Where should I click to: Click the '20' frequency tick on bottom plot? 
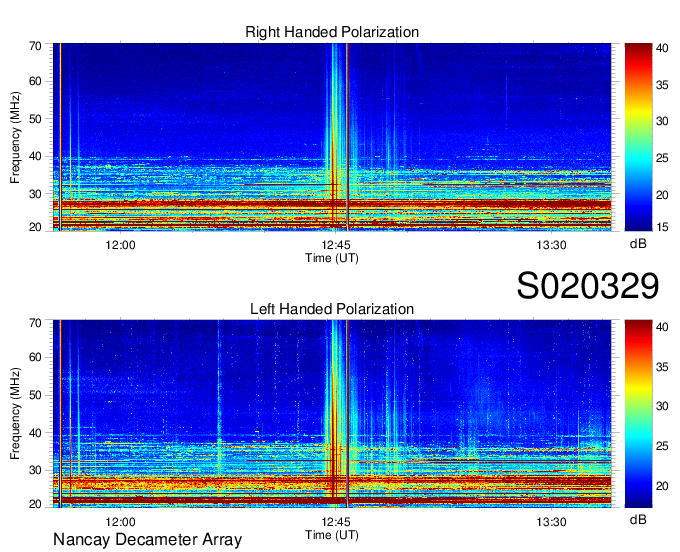click(x=35, y=504)
